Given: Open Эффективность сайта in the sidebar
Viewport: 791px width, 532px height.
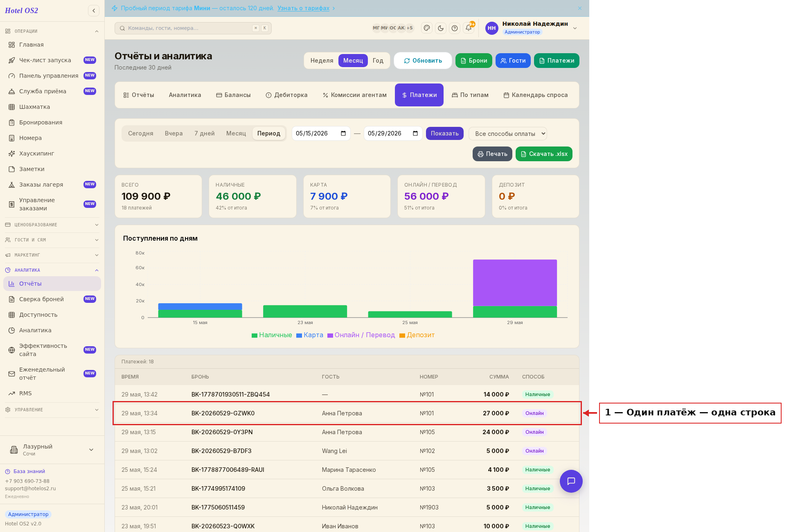Looking at the screenshot, I should pyautogui.click(x=52, y=350).
